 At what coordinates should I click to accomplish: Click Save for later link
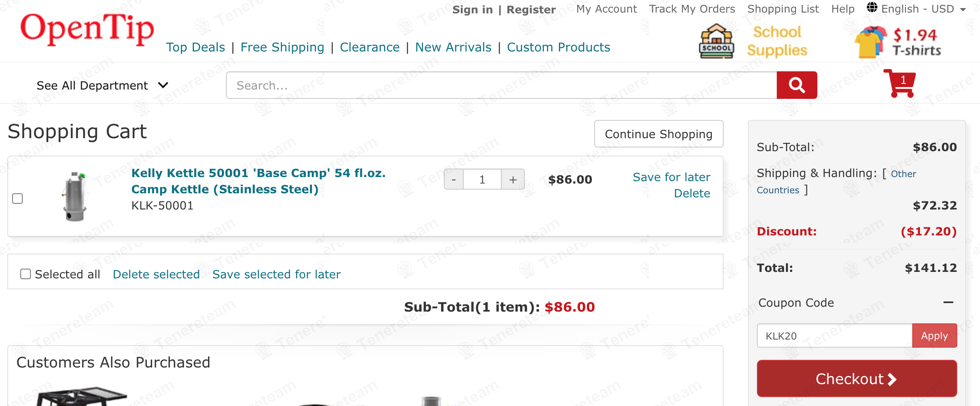[671, 177]
